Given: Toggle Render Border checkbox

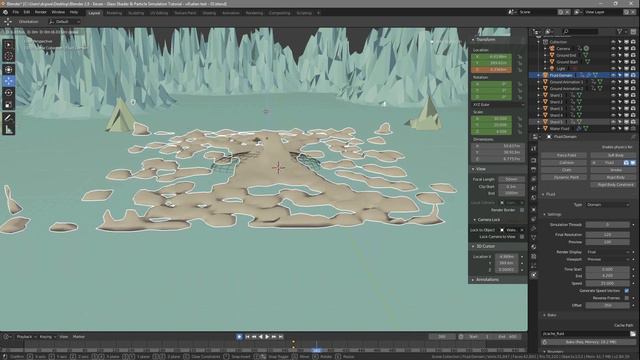Looking at the screenshot, I should 522,210.
